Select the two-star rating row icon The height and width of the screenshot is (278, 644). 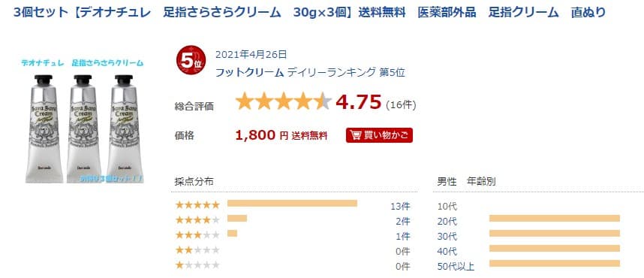197,249
